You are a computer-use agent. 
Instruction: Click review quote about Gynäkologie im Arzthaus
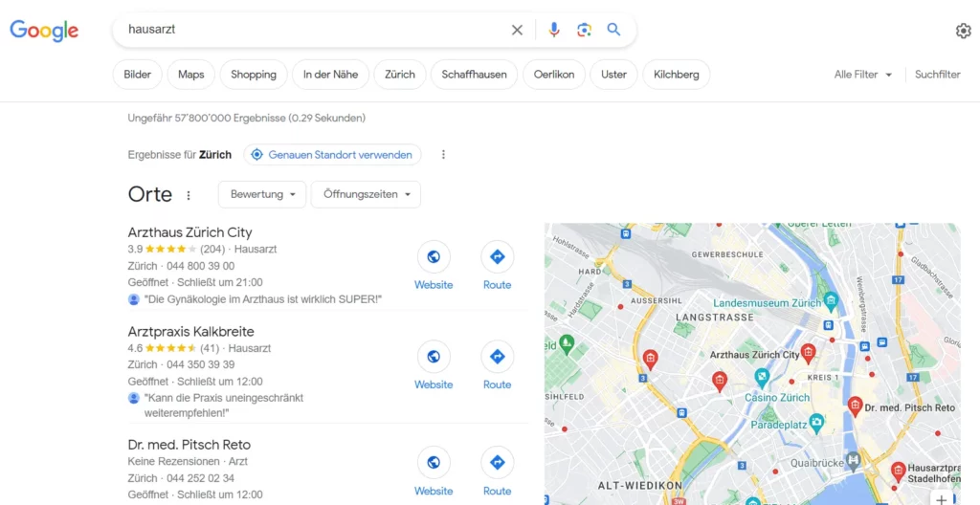263,299
